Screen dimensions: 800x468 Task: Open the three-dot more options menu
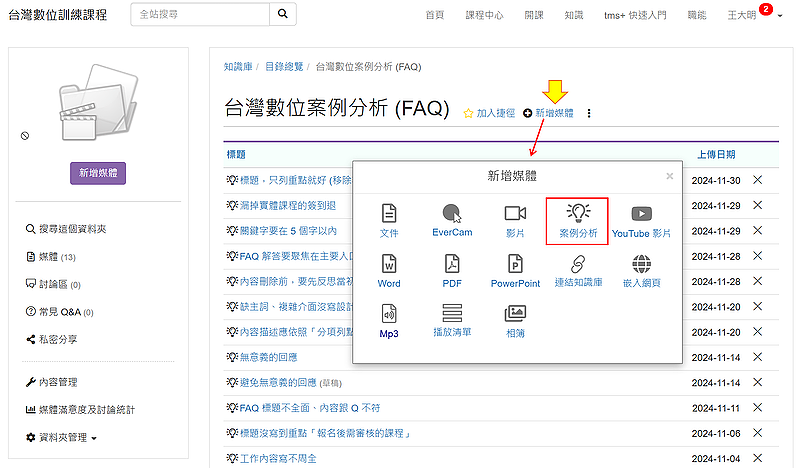589,114
